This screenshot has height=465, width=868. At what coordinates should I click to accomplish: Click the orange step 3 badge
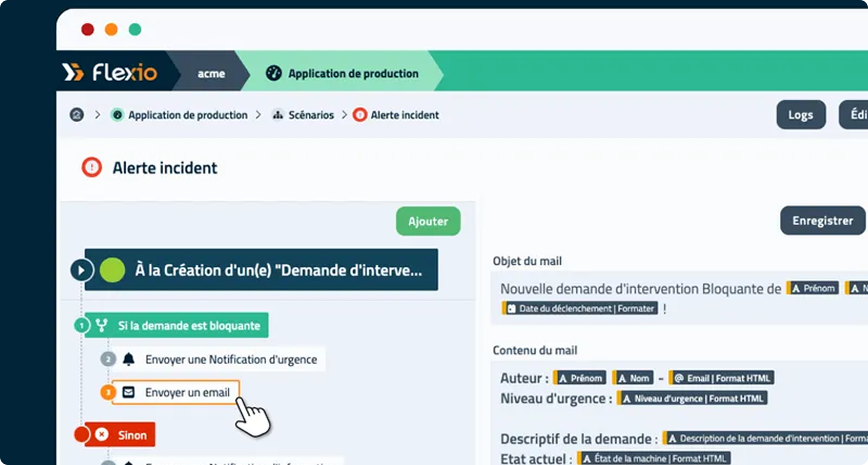[108, 392]
